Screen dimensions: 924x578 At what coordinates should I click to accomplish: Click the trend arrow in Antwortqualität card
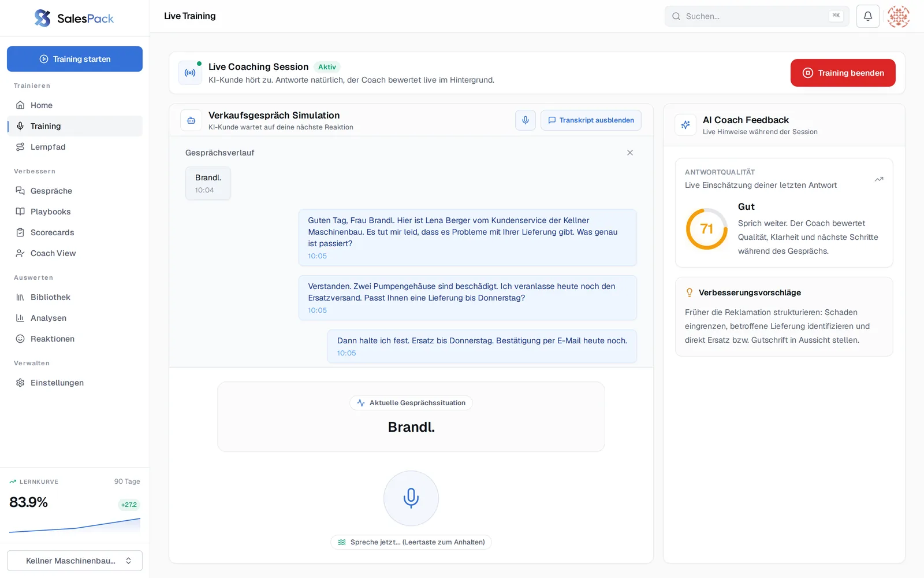(x=879, y=179)
